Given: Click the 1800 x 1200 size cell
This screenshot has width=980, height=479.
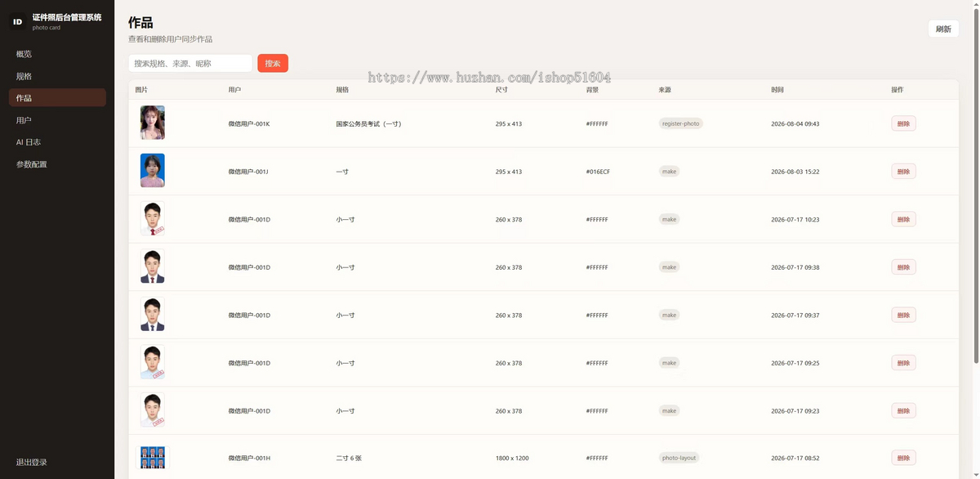Looking at the screenshot, I should (512, 459).
